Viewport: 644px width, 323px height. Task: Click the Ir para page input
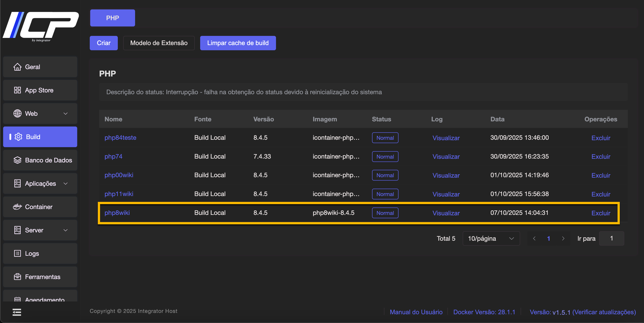point(611,238)
